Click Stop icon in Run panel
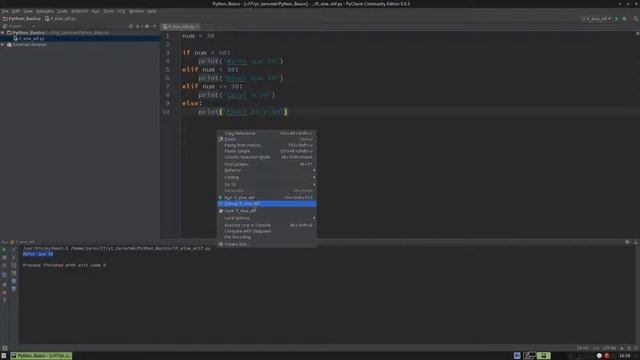640x360 pixels. tap(4, 258)
